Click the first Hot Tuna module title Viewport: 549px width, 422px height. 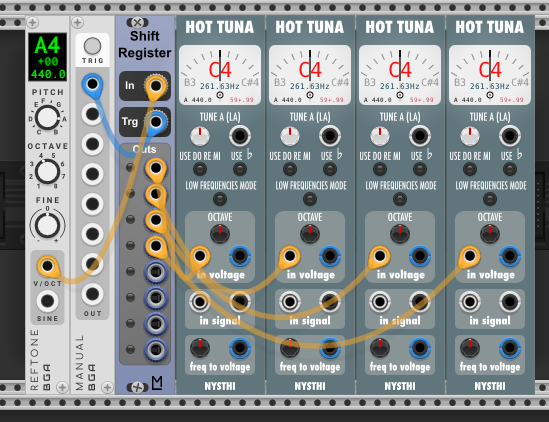(220, 27)
